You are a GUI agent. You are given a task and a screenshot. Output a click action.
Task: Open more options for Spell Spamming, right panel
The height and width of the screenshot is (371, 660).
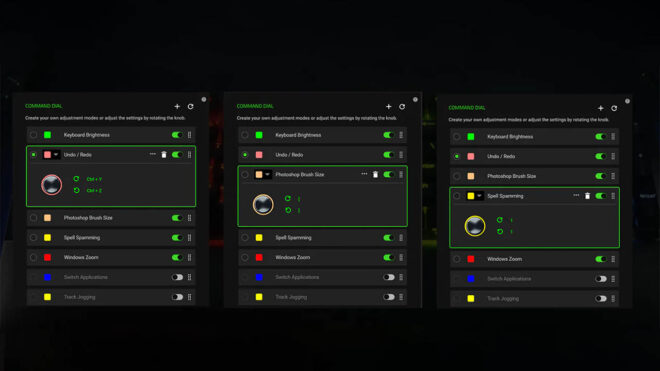click(x=576, y=195)
